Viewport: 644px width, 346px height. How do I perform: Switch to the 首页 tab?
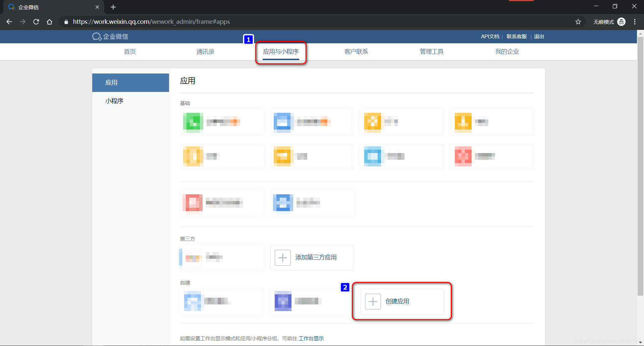coord(130,52)
